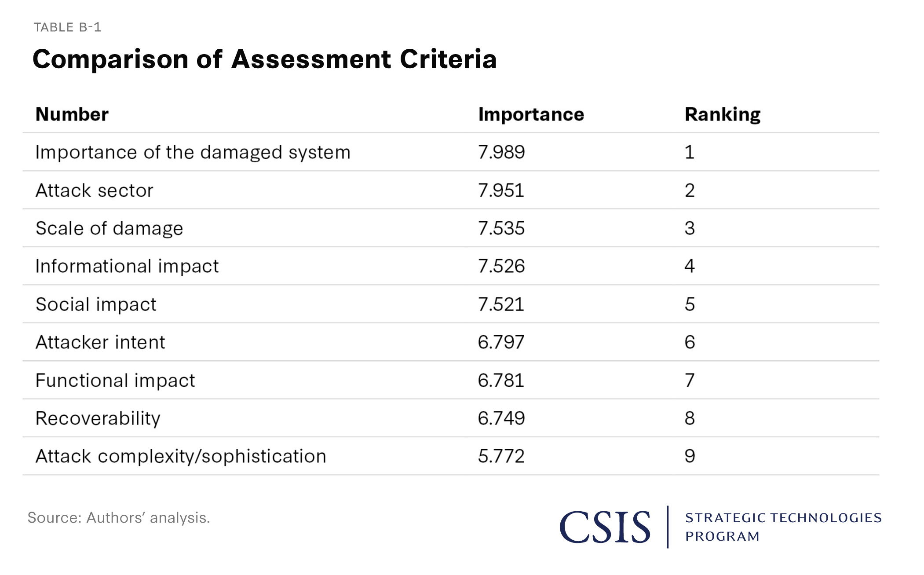
Task: Click the Strategic Technologies Program text
Action: point(783,527)
